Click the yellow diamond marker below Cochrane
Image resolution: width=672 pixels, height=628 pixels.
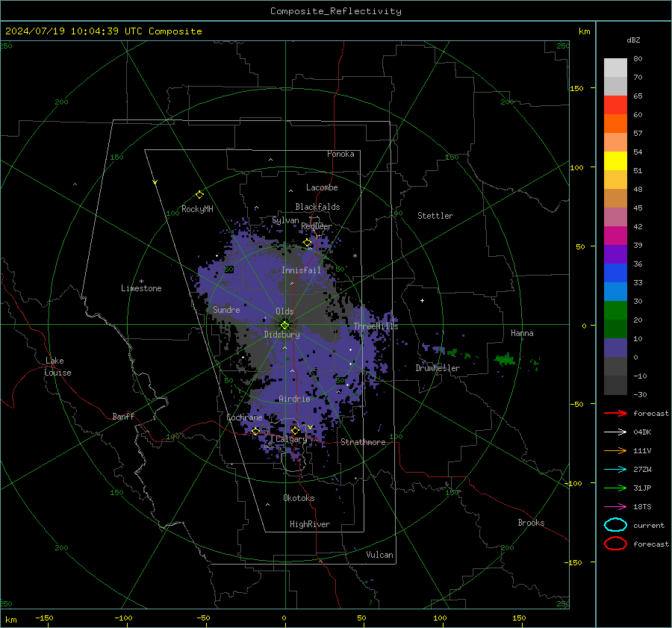tap(256, 431)
